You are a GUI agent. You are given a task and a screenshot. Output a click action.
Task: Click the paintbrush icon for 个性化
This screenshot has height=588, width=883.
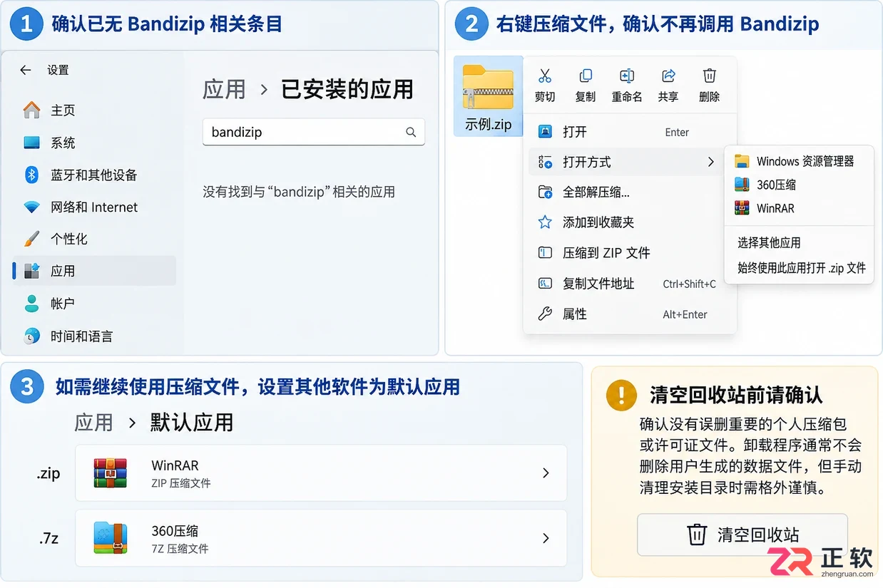coord(31,239)
